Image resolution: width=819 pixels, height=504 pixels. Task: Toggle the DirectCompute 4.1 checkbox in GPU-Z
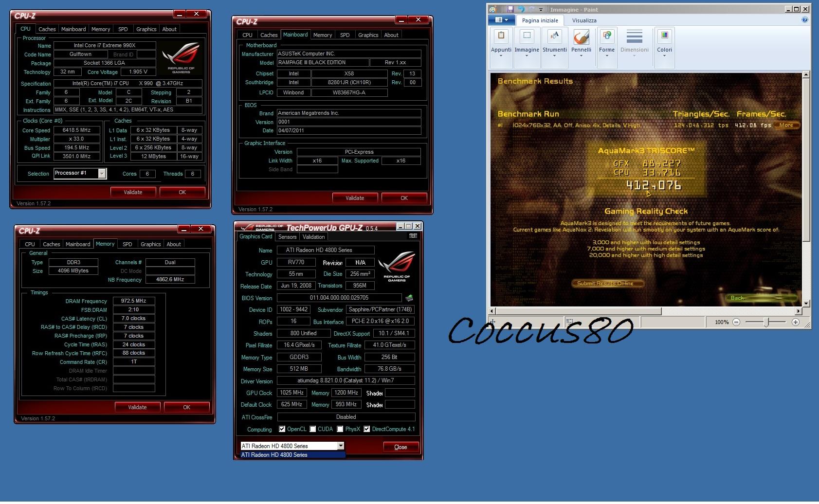[x=367, y=429]
